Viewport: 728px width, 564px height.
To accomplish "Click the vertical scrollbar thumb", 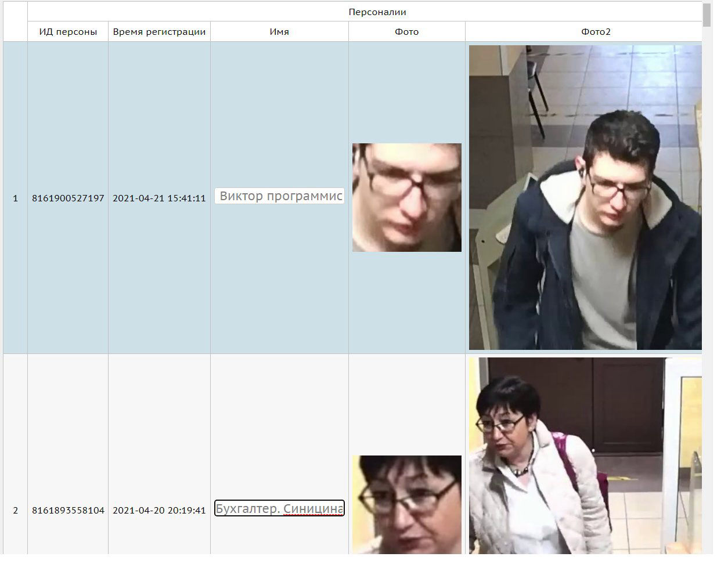I will 707,15.
